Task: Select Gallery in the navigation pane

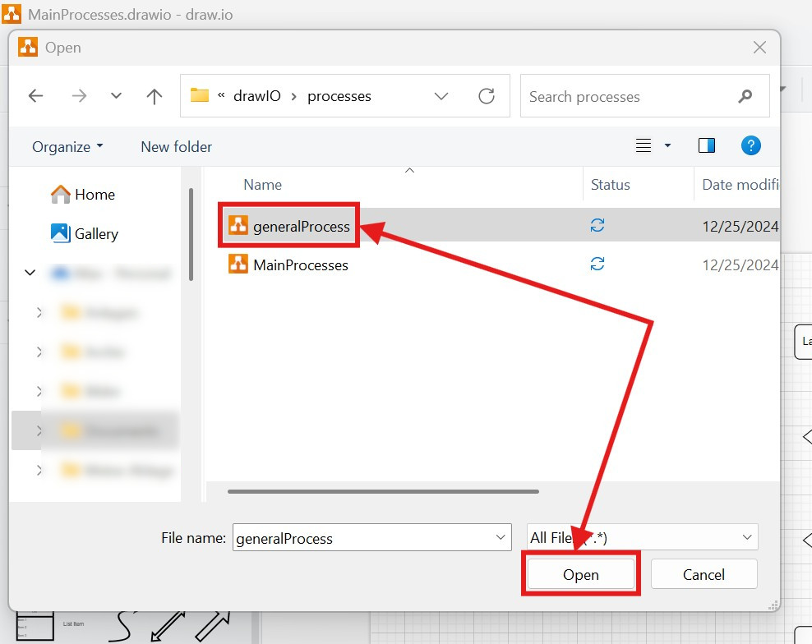Action: (x=95, y=234)
